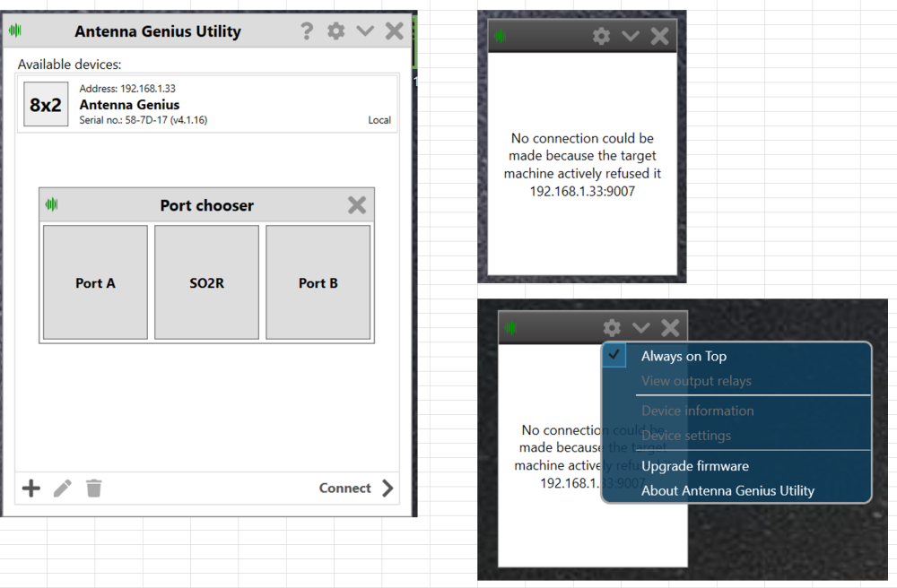897x588 pixels.
Task: Click green logo in lower dark window
Action: 511,327
